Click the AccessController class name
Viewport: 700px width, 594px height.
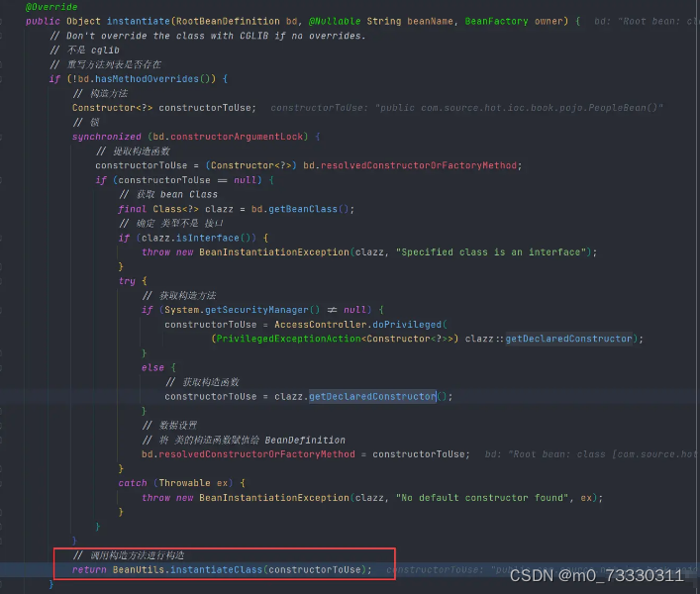tap(320, 325)
